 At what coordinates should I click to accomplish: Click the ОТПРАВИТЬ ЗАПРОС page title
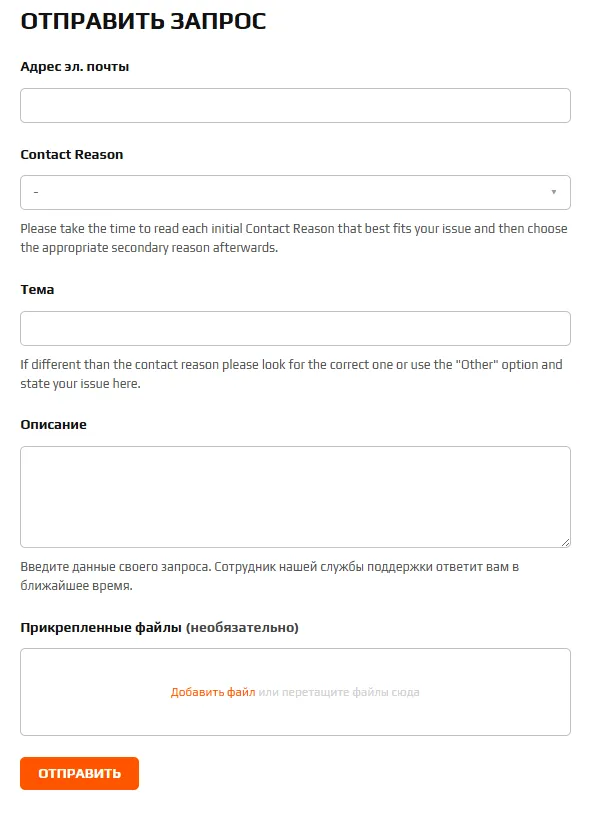pos(143,18)
